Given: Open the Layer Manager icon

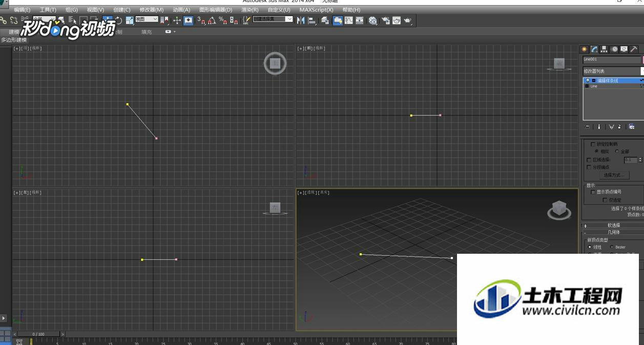Looking at the screenshot, I should (325, 20).
